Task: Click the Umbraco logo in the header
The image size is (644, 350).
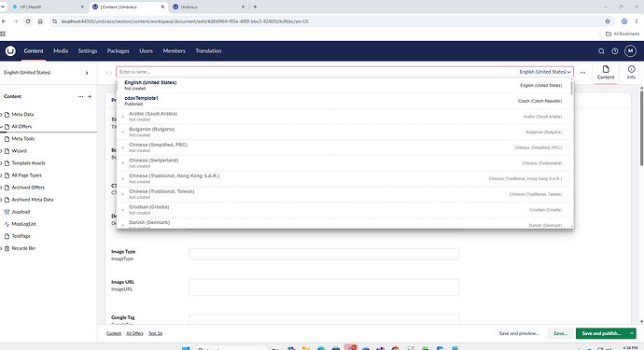Action: (10, 51)
